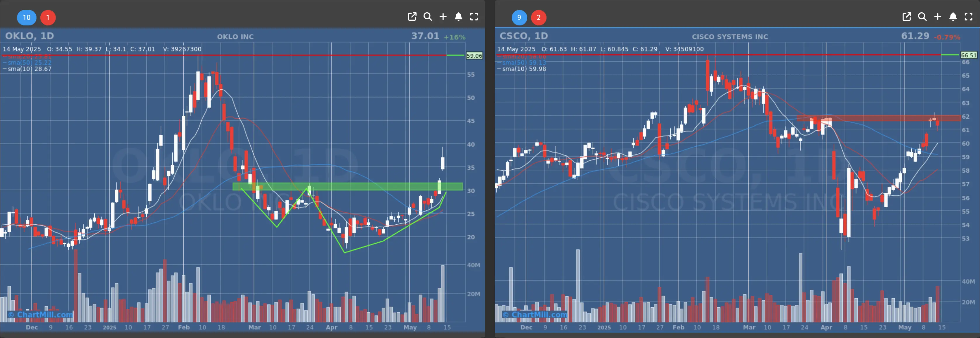
Task: Click the red 1 badge on OKLO
Action: click(x=48, y=18)
